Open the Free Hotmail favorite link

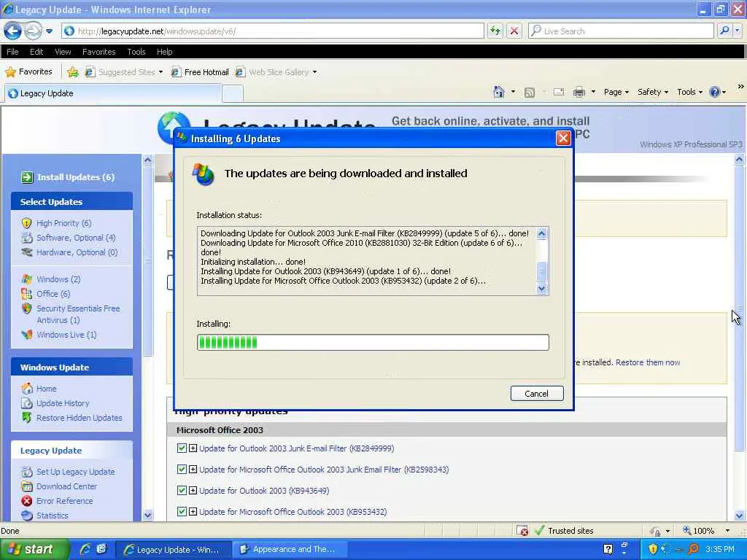tap(200, 72)
